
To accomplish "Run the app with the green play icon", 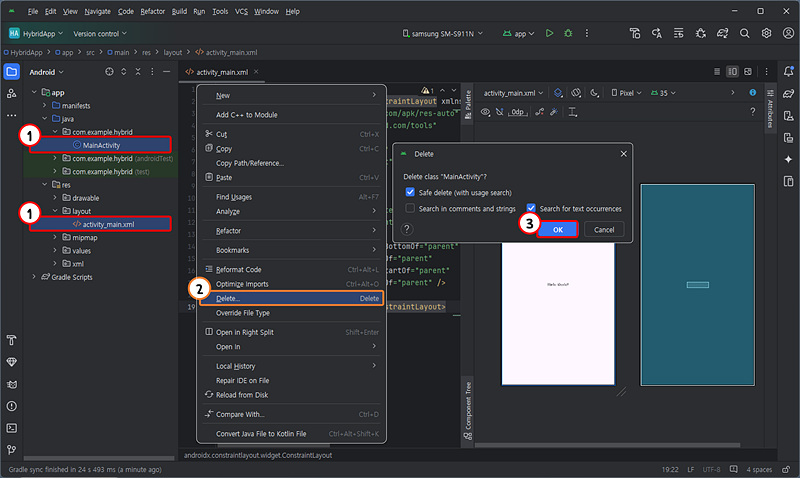I will click(549, 33).
